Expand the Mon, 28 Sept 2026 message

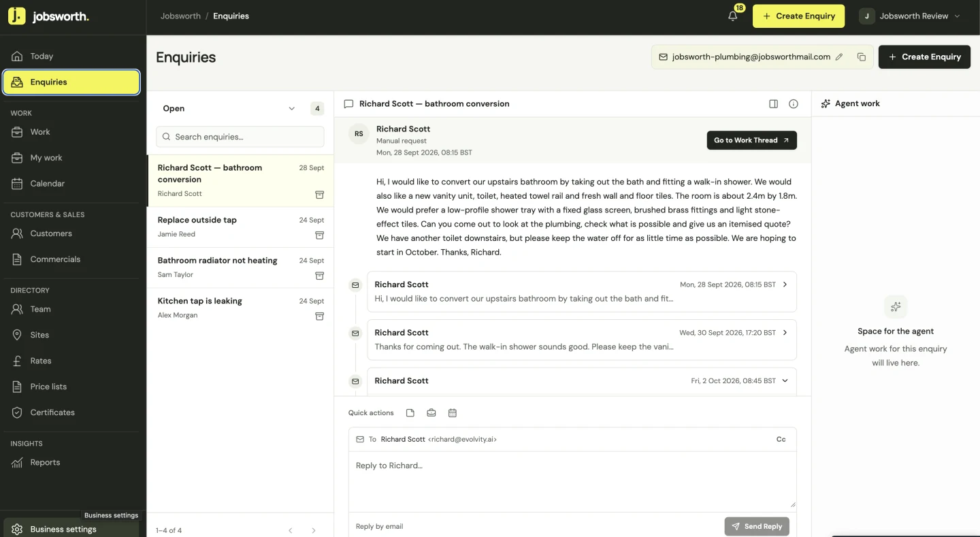(x=582, y=291)
